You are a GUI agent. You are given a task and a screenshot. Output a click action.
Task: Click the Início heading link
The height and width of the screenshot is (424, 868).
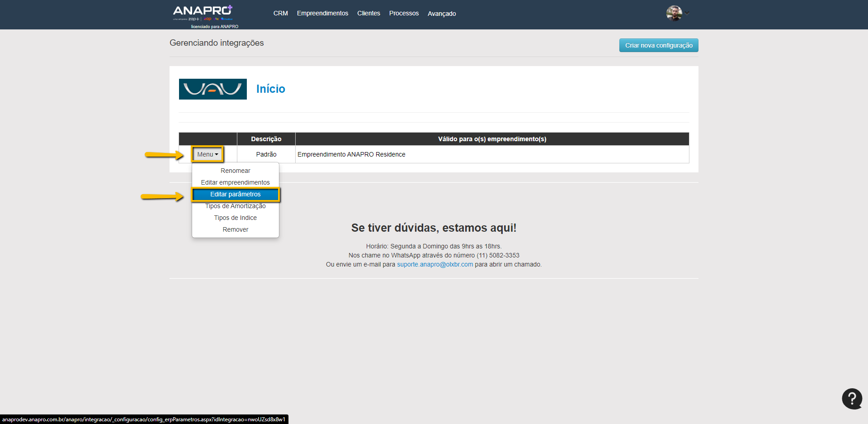pos(270,89)
